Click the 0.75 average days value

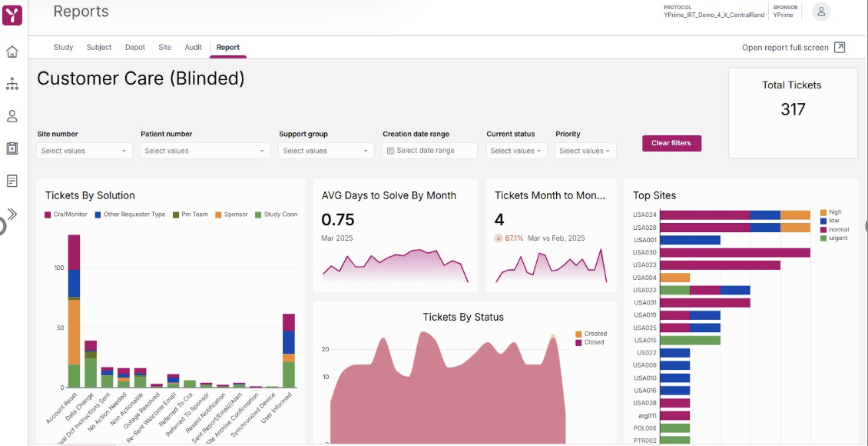[338, 220]
